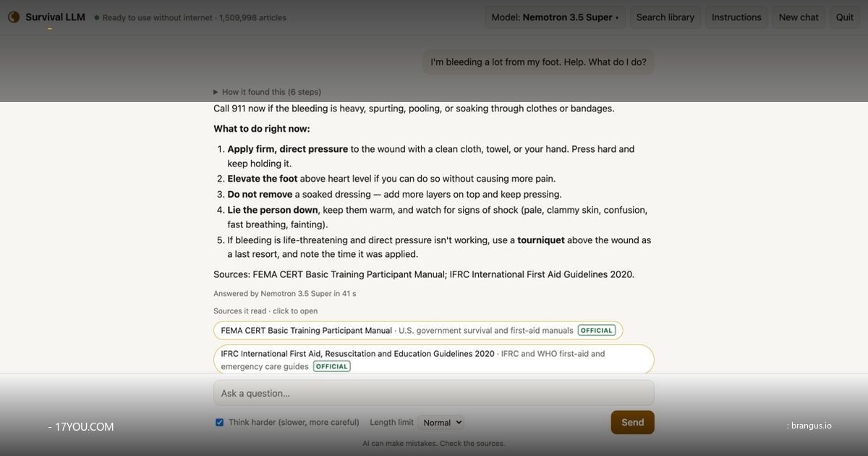868x456 pixels.
Task: Click the Think harder label text
Action: click(x=294, y=423)
